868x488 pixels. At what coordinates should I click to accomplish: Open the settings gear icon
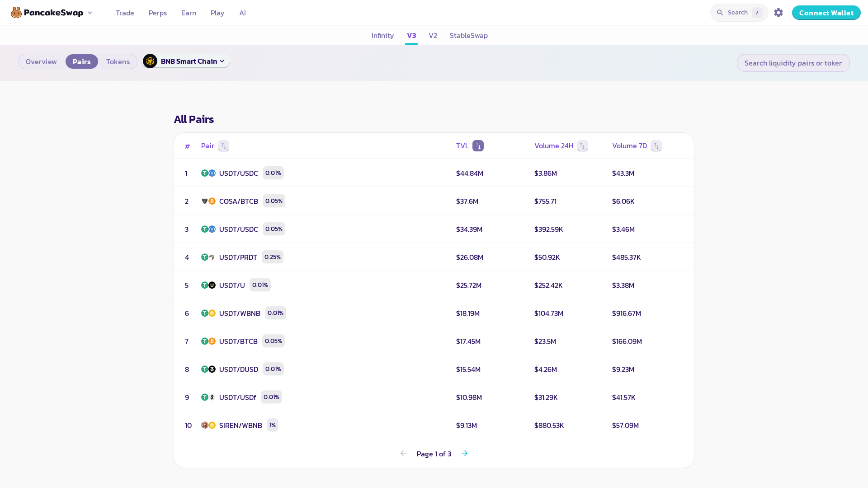coord(778,13)
